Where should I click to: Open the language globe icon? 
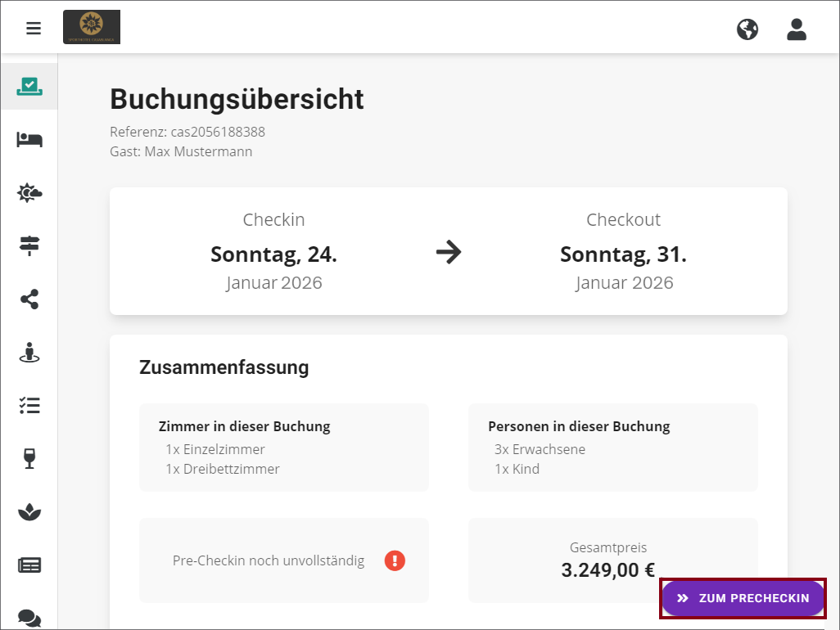[x=747, y=29]
